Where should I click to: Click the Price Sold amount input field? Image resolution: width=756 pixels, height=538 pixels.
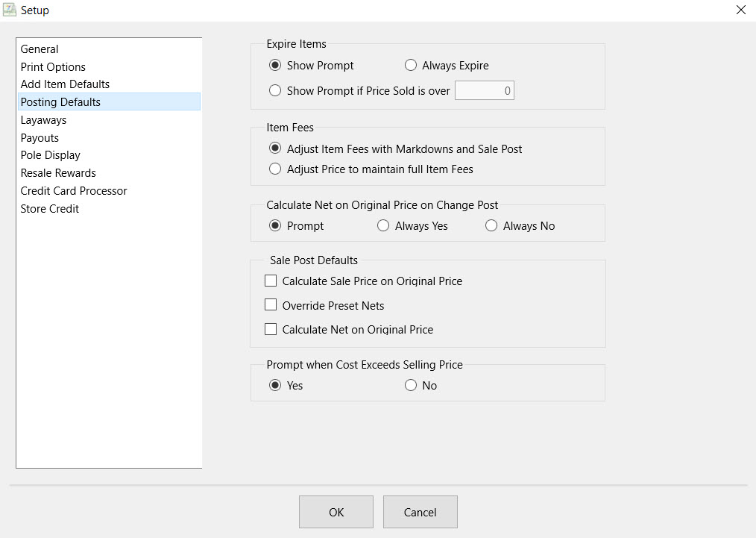pos(484,91)
